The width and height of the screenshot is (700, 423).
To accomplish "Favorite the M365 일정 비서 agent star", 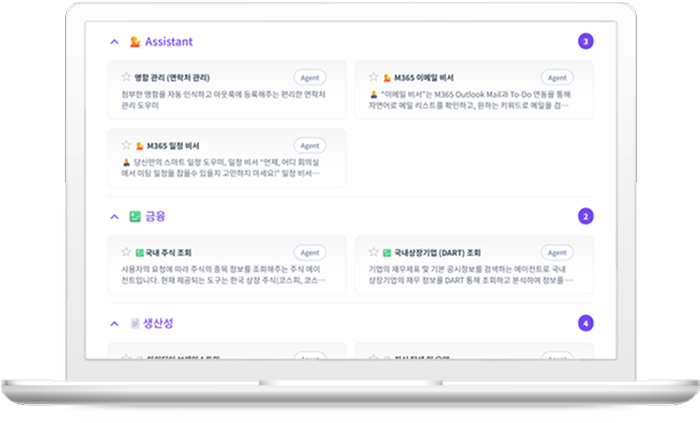I will (126, 145).
